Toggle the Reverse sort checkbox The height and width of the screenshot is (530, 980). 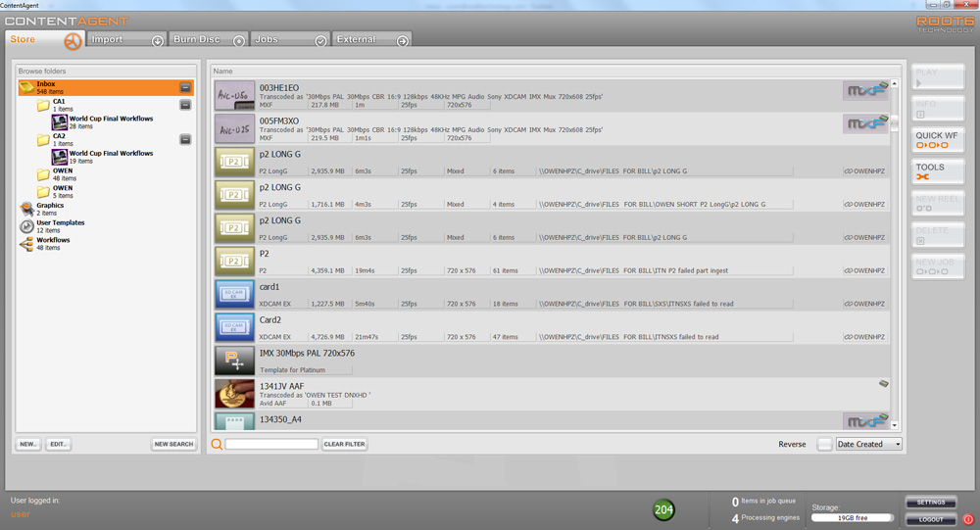click(x=824, y=445)
